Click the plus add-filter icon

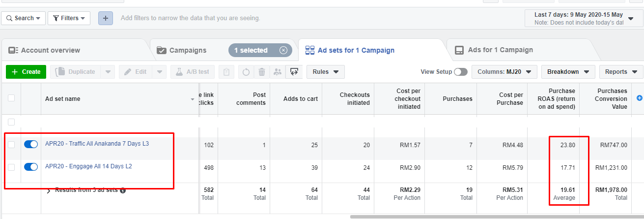click(106, 18)
